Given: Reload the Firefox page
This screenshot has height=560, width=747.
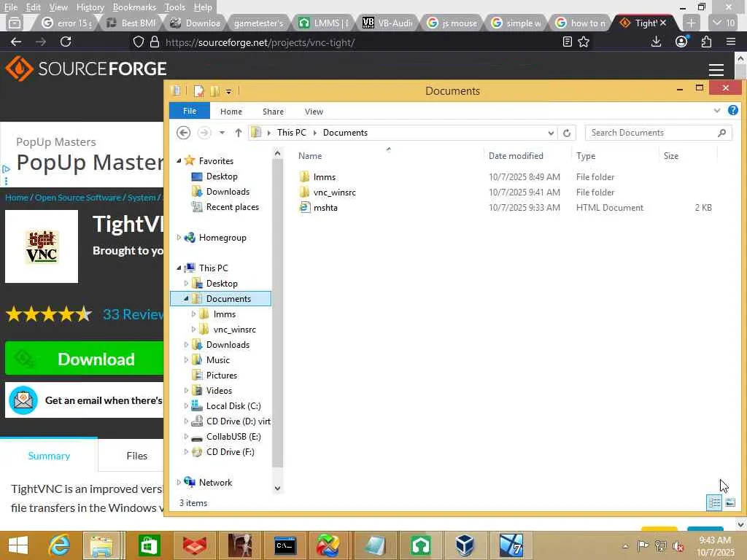Looking at the screenshot, I should tap(66, 42).
